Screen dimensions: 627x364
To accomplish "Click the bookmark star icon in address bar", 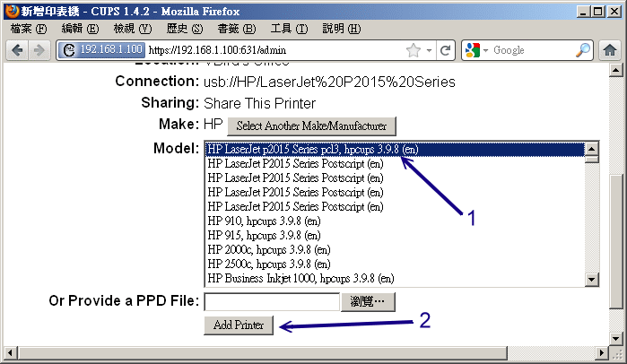I will pyautogui.click(x=414, y=50).
